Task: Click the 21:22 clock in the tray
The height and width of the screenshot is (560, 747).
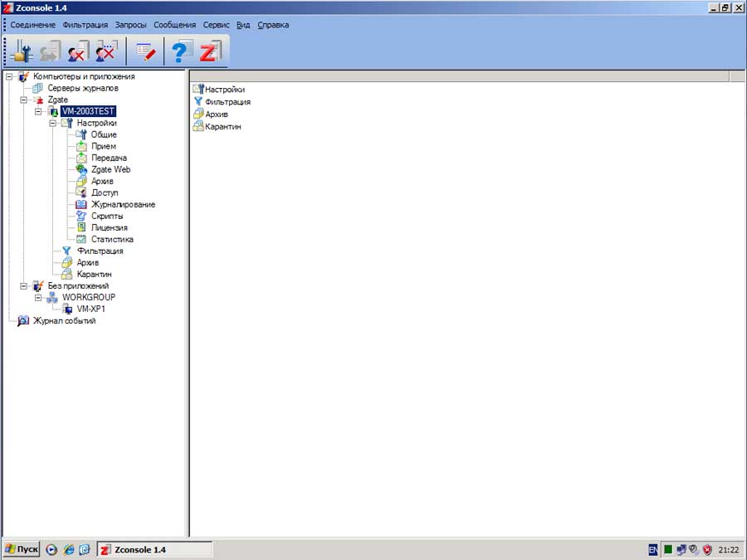Action: pyautogui.click(x=729, y=550)
